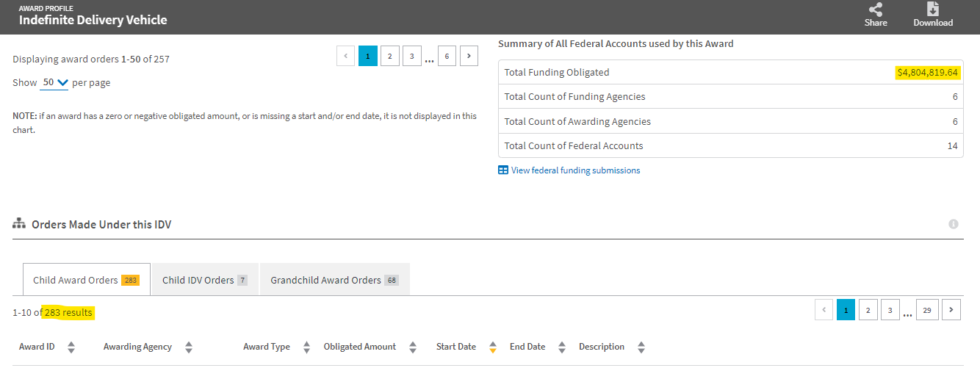Click Total Count of Federal Accounts row
This screenshot has width=980, height=368.
click(x=731, y=145)
